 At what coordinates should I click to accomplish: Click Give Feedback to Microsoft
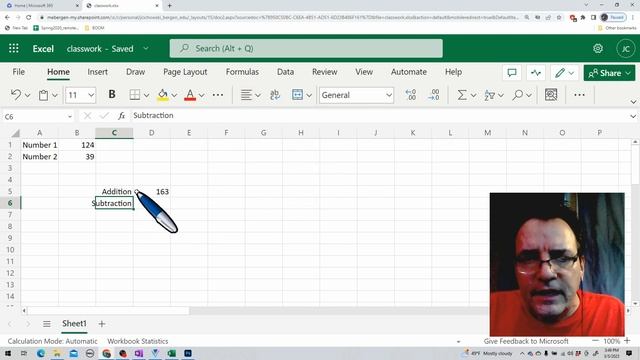click(526, 341)
